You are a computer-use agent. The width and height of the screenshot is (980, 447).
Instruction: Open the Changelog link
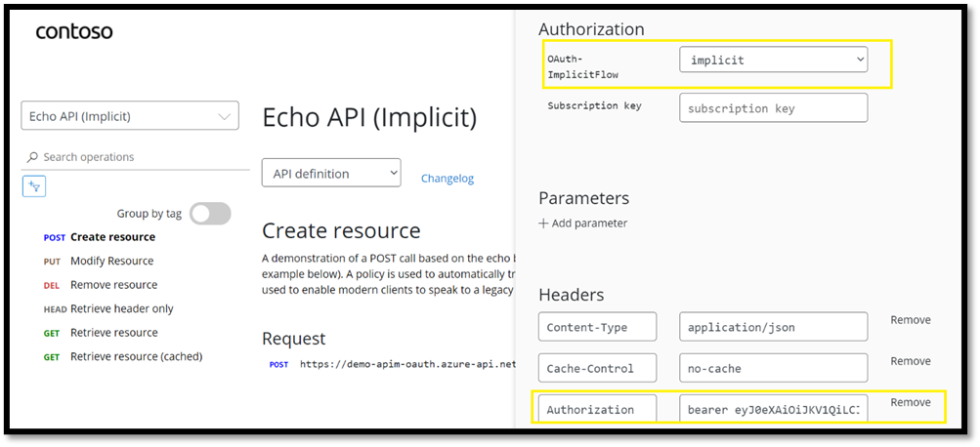click(x=447, y=179)
